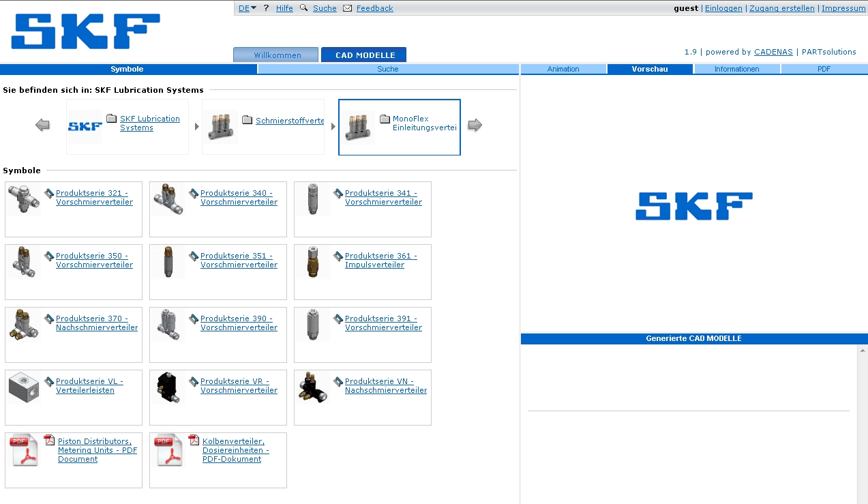The width and height of the screenshot is (868, 504).
Task: Open the Willkommen tab
Action: pos(275,54)
